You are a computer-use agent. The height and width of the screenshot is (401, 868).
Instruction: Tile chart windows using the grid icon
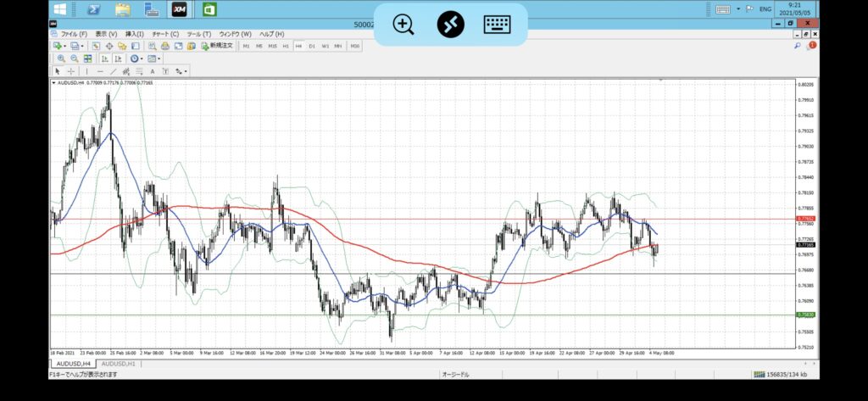pyautogui.click(x=88, y=58)
